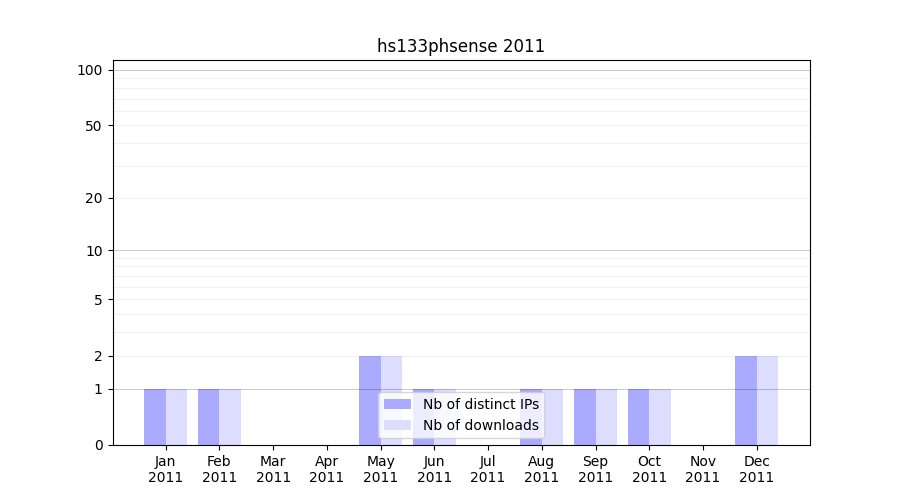Image resolution: width=900 pixels, height=500 pixels.
Task: Select the darker Jan 2011 distinct IPs bar
Action: (155, 417)
